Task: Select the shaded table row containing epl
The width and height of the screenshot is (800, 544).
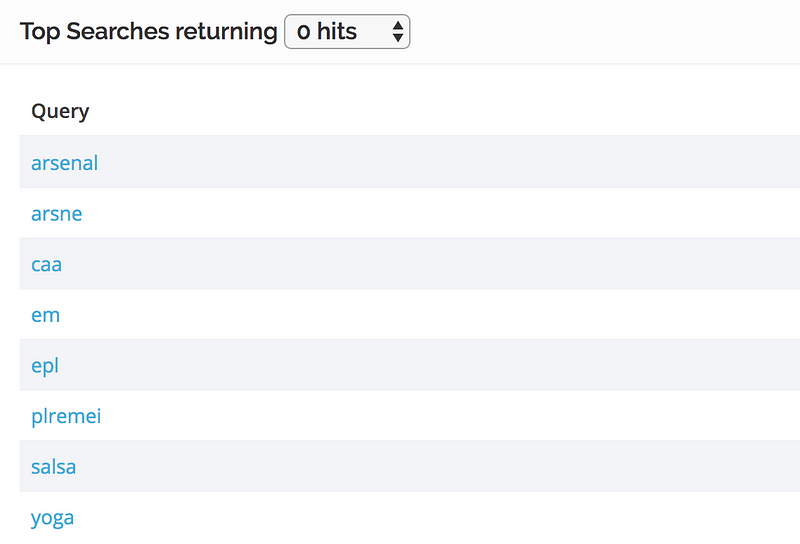Action: point(410,365)
